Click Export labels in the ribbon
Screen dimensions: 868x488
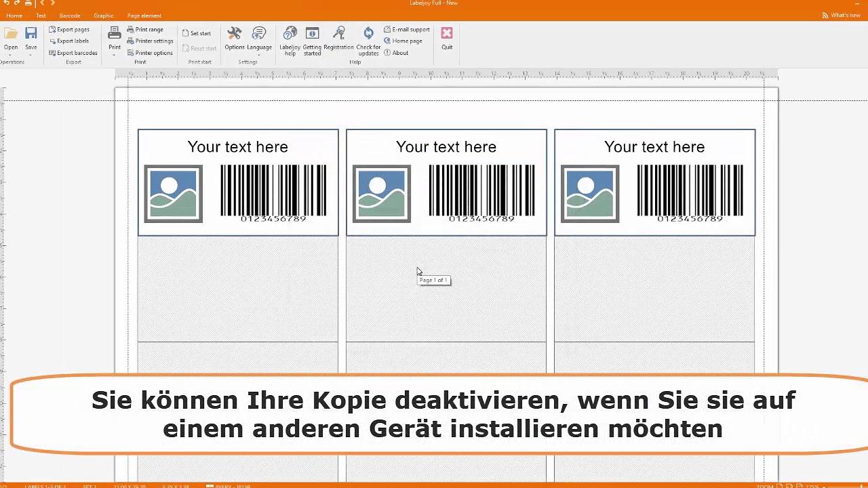(69, 41)
